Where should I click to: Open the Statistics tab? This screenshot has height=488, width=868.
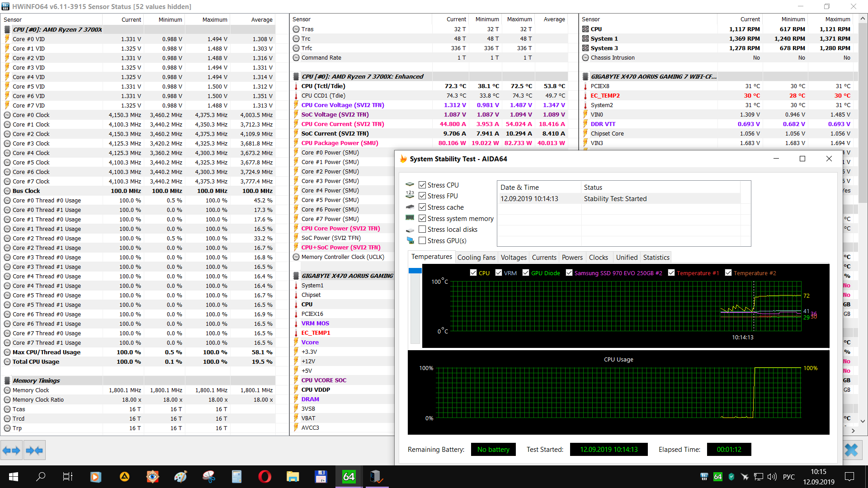pyautogui.click(x=656, y=257)
